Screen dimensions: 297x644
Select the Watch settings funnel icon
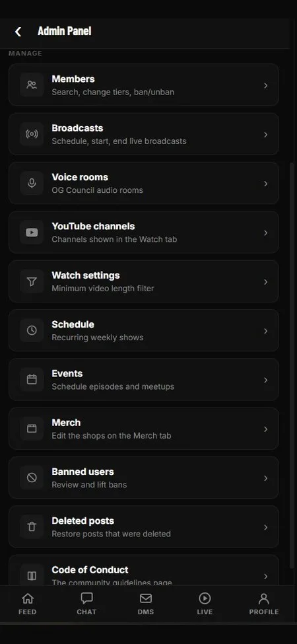[32, 281]
